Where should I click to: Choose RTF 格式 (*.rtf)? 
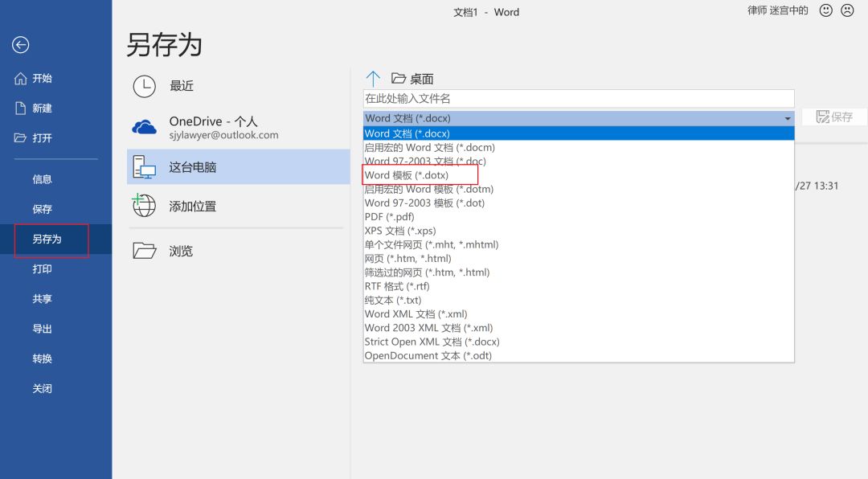tap(579, 286)
